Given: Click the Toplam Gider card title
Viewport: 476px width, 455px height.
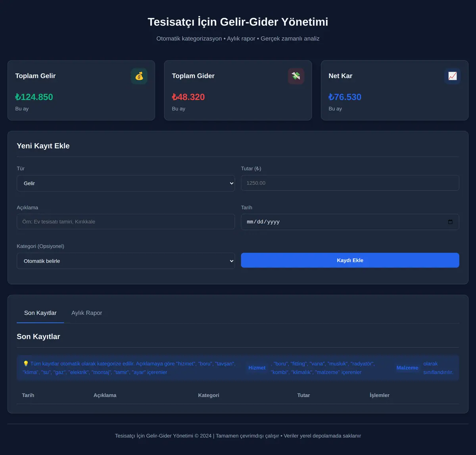Looking at the screenshot, I should coord(193,76).
